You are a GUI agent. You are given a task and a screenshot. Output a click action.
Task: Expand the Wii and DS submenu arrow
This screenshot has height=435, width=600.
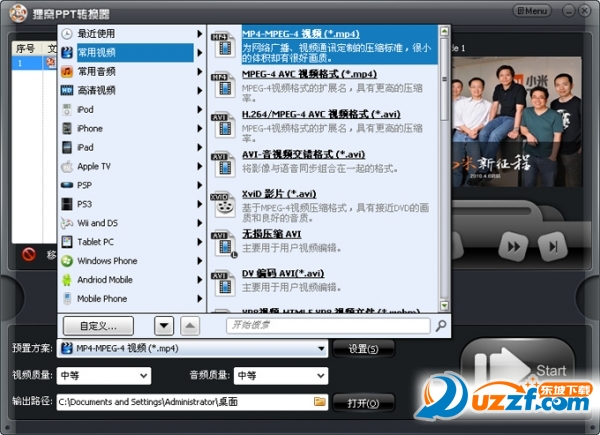[x=199, y=223]
